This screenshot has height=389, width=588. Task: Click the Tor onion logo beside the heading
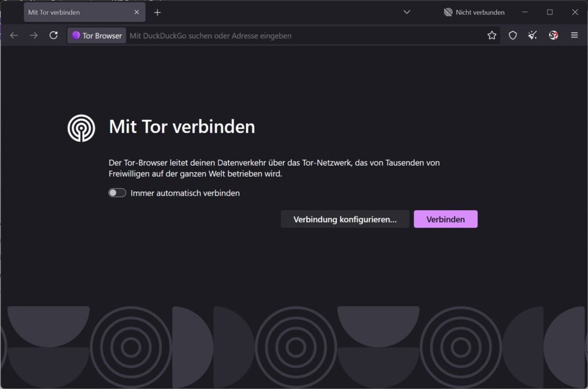click(81, 128)
